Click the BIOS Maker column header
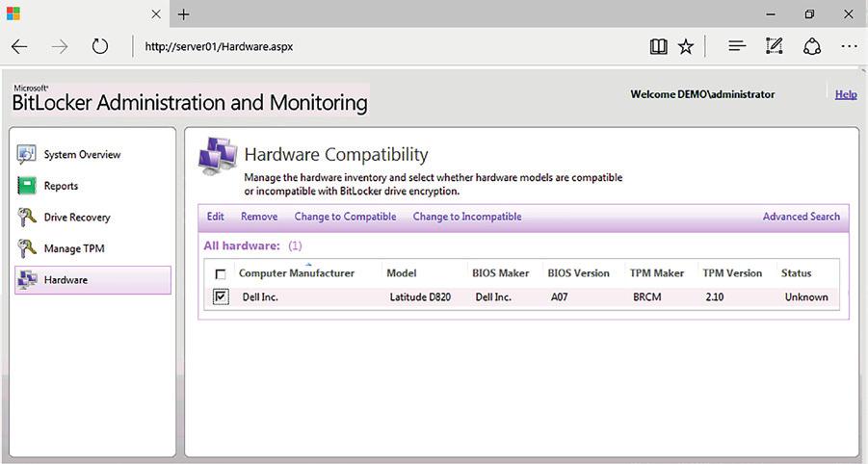This screenshot has height=464, width=868. [x=500, y=272]
